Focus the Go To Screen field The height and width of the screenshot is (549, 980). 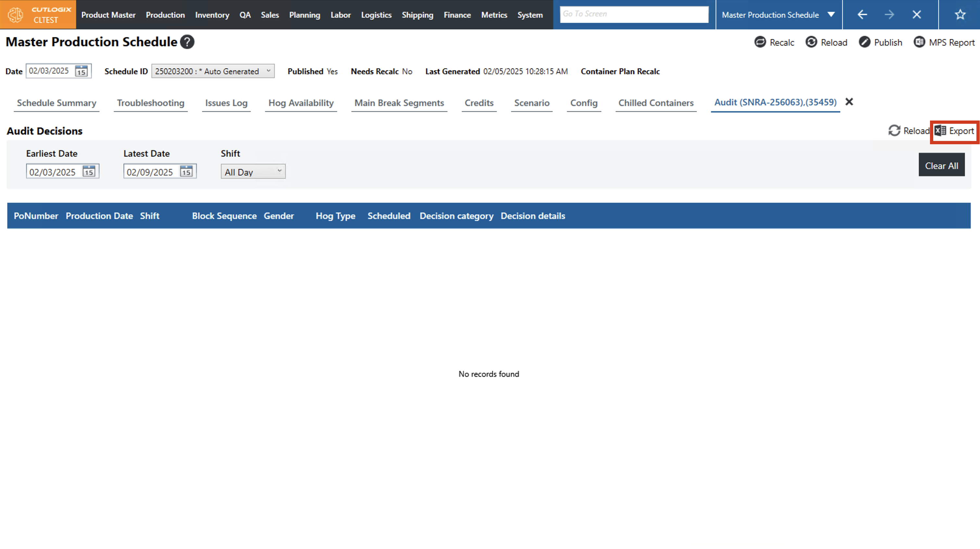point(634,15)
